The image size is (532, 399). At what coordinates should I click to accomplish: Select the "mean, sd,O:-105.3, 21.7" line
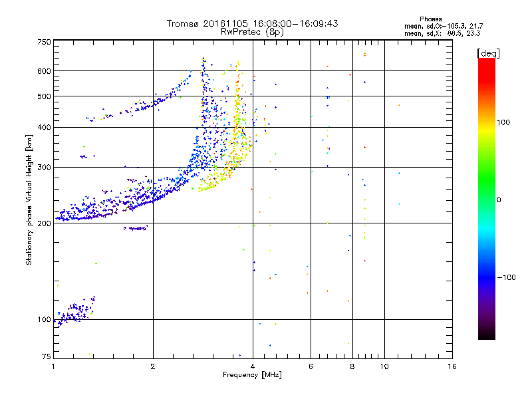pos(444,26)
